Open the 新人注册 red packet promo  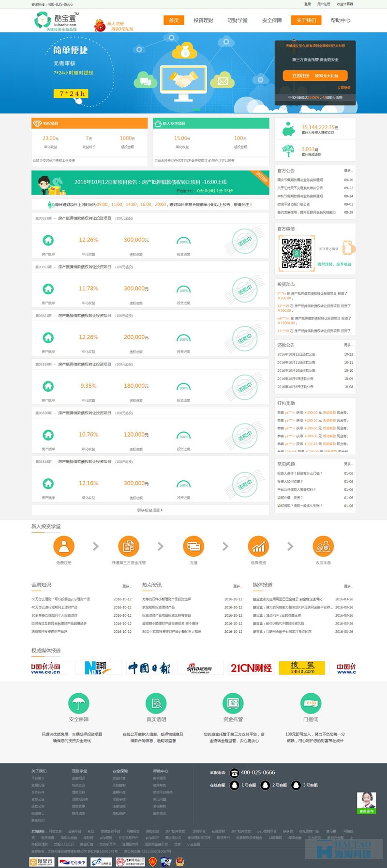coord(113,25)
